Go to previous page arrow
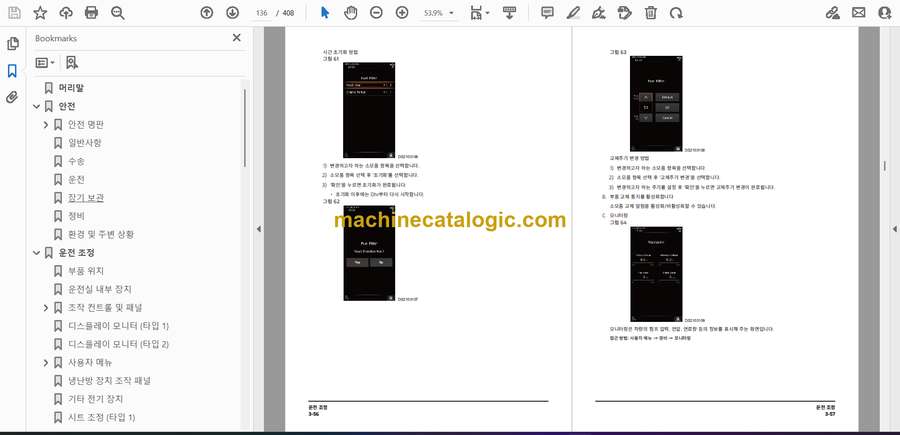 click(206, 13)
